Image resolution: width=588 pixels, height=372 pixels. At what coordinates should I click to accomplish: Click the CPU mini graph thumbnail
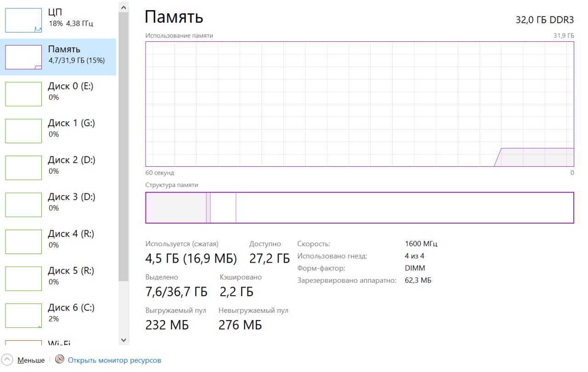coord(23,20)
